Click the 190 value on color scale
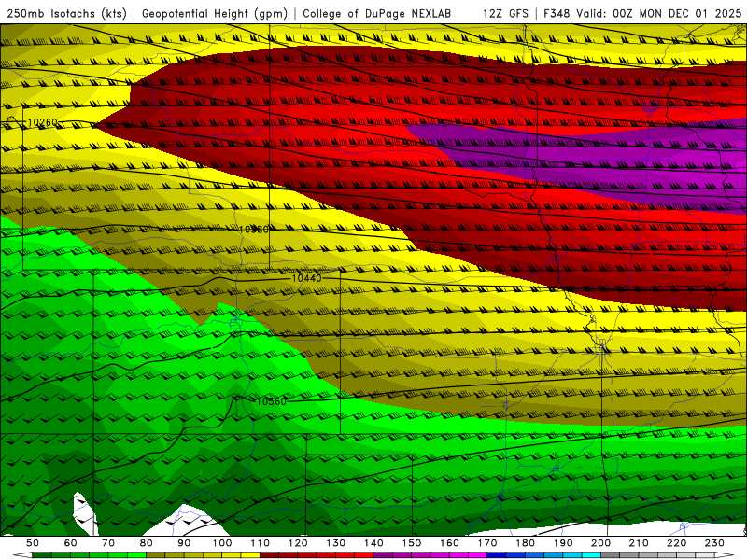The image size is (747, 560). pos(564,543)
